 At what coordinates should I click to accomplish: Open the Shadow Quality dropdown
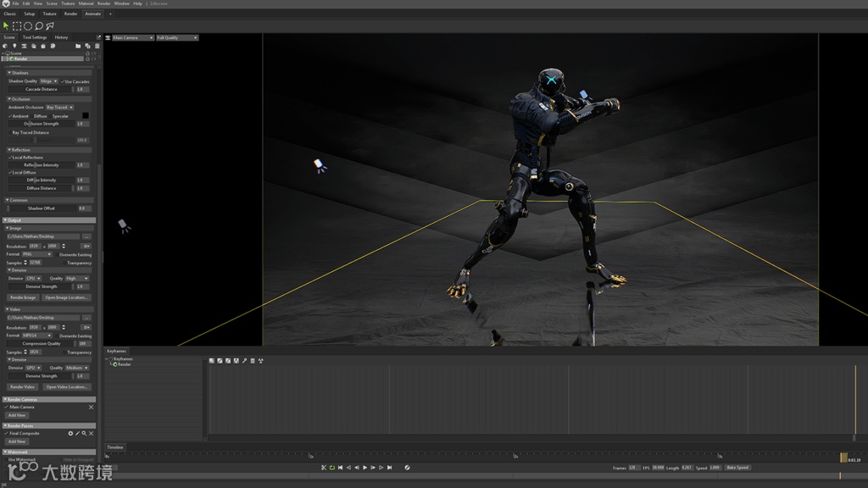tap(48, 81)
